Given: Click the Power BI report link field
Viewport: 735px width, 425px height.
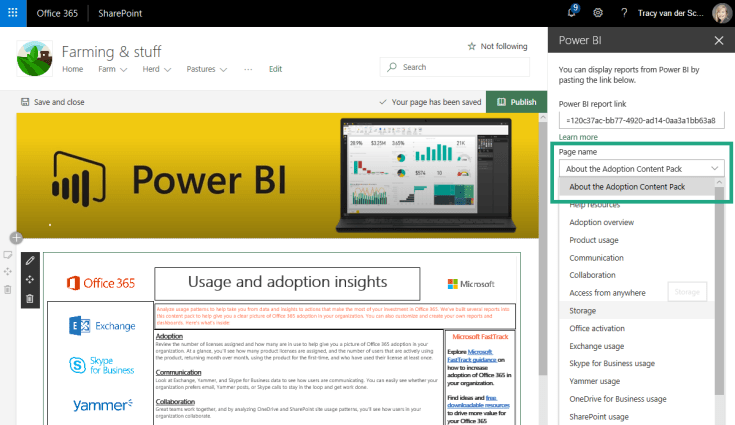Looking at the screenshot, I should point(640,120).
